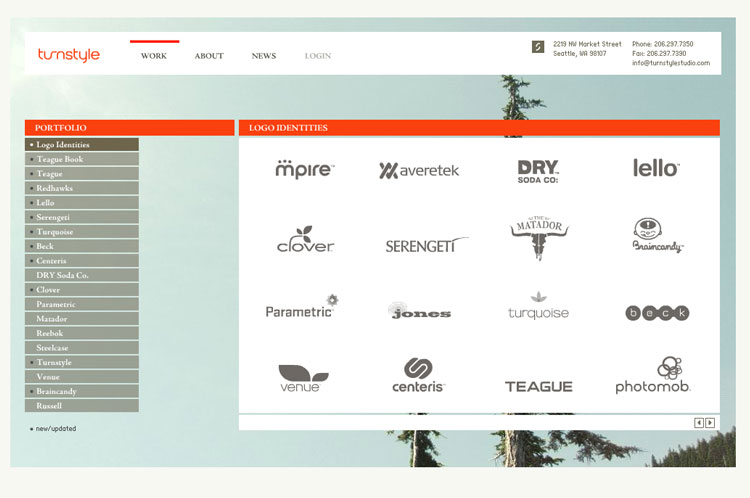Screen dimensions: 750x498
Task: Click the turnstyle logo in the header
Action: coord(68,55)
